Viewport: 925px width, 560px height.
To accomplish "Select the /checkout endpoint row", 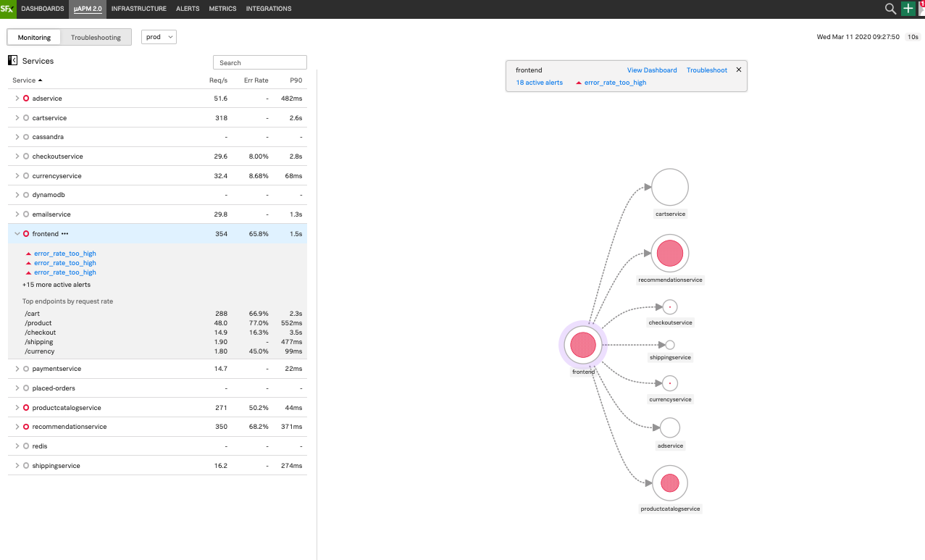I will click(x=157, y=333).
